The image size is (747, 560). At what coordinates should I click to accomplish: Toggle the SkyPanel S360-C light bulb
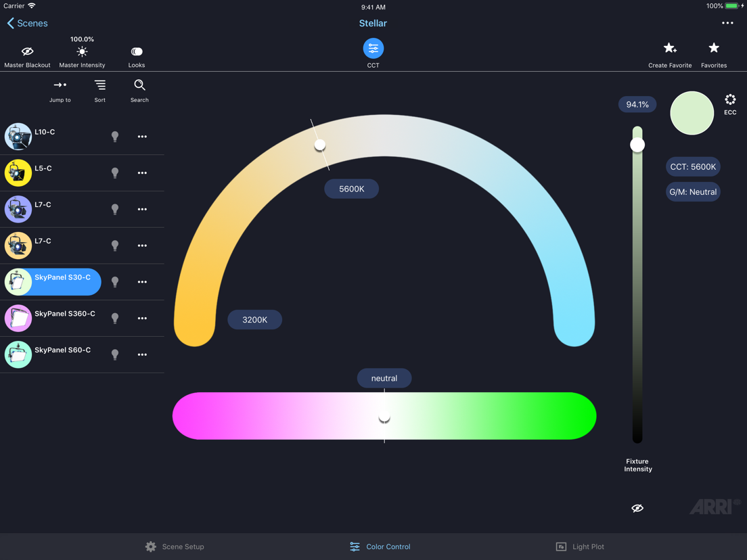tap(115, 318)
